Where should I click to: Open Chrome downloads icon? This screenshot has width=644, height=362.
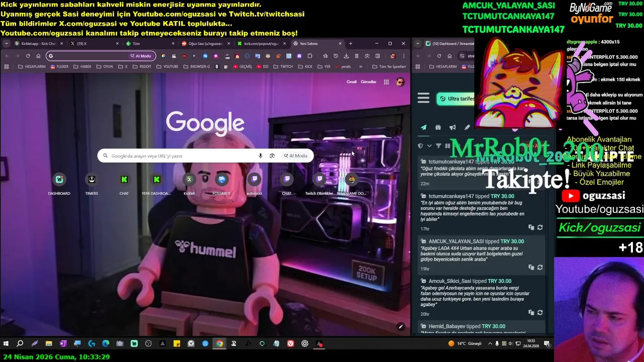tap(346, 56)
